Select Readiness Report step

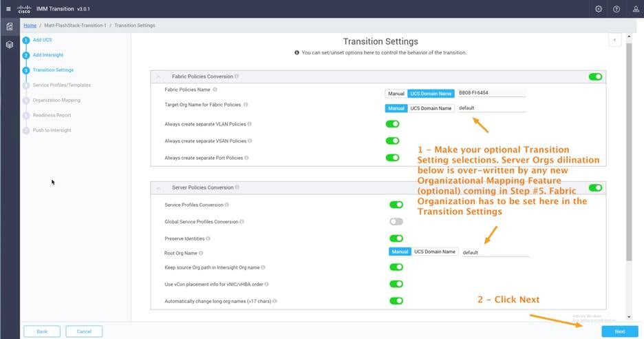click(x=52, y=115)
